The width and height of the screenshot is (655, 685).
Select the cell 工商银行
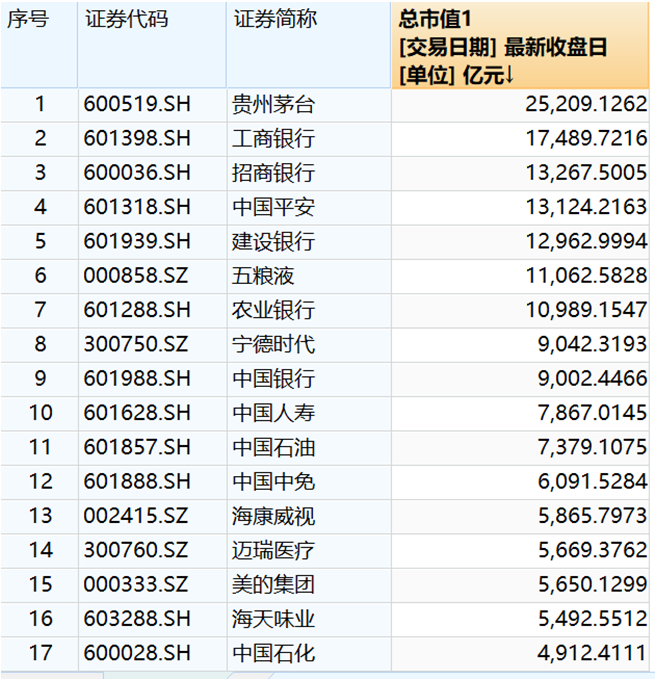pyautogui.click(x=309, y=139)
